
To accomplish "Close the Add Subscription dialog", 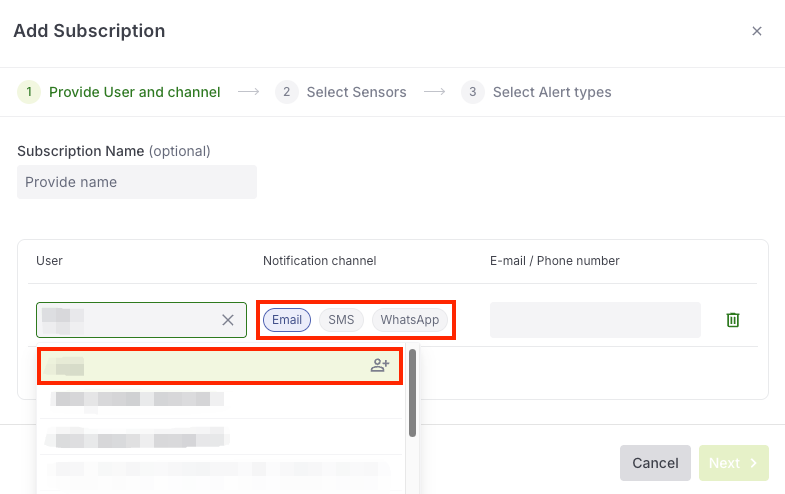I will 756,31.
